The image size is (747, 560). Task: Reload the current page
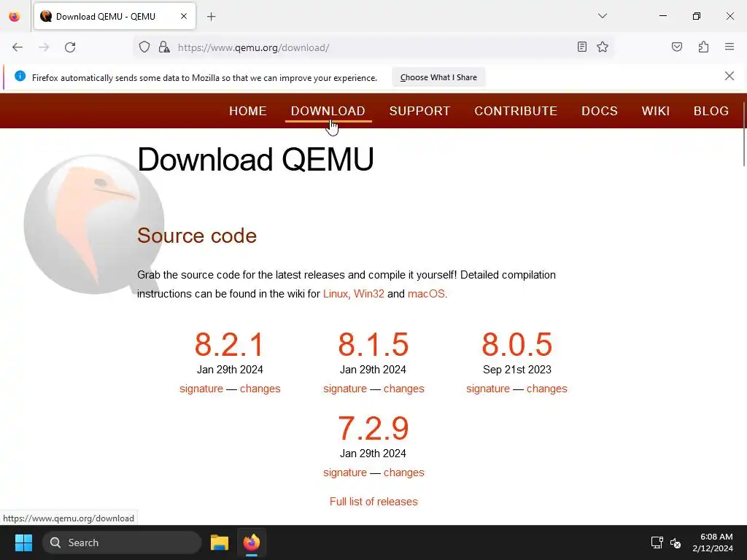click(70, 47)
